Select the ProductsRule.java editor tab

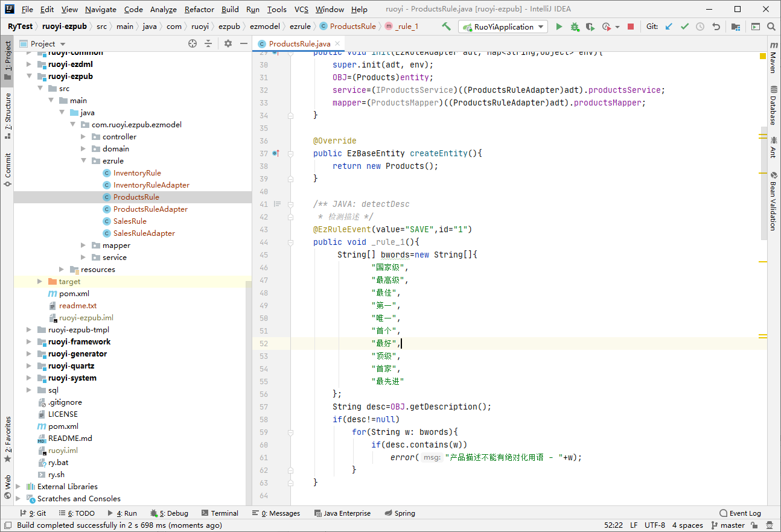tap(299, 43)
